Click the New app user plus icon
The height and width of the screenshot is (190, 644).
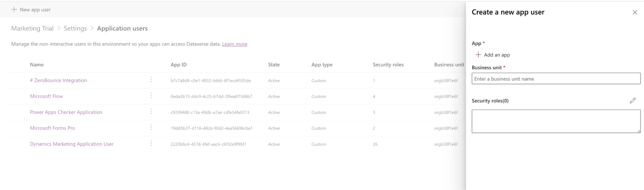[x=14, y=9]
